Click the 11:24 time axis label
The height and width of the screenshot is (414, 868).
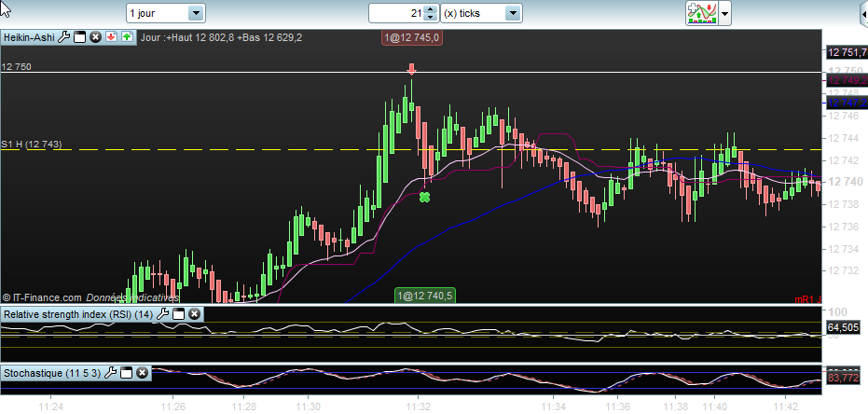[x=50, y=406]
